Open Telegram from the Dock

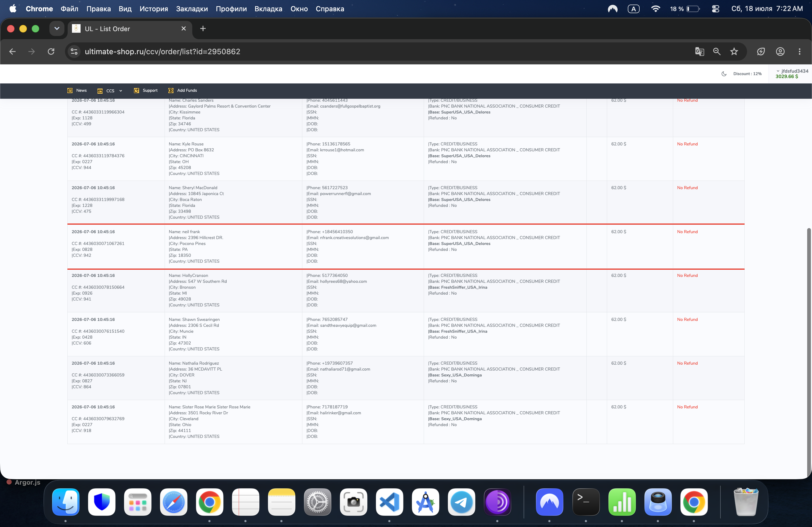point(461,502)
